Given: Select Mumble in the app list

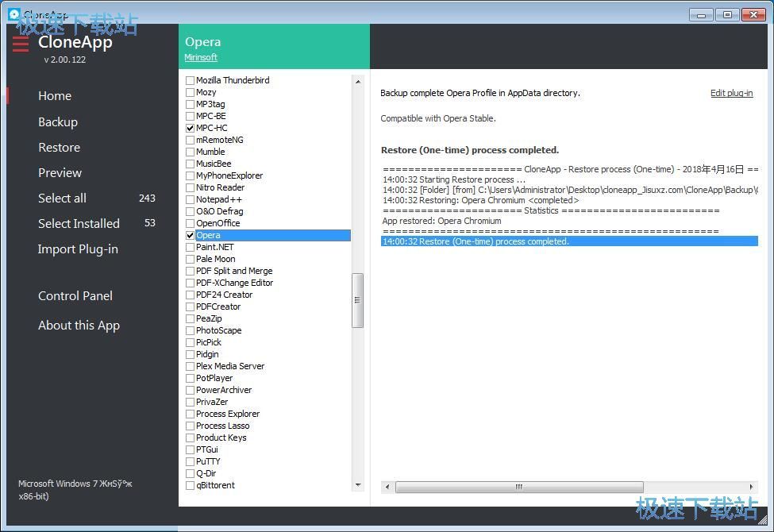Looking at the screenshot, I should pyautogui.click(x=210, y=152).
